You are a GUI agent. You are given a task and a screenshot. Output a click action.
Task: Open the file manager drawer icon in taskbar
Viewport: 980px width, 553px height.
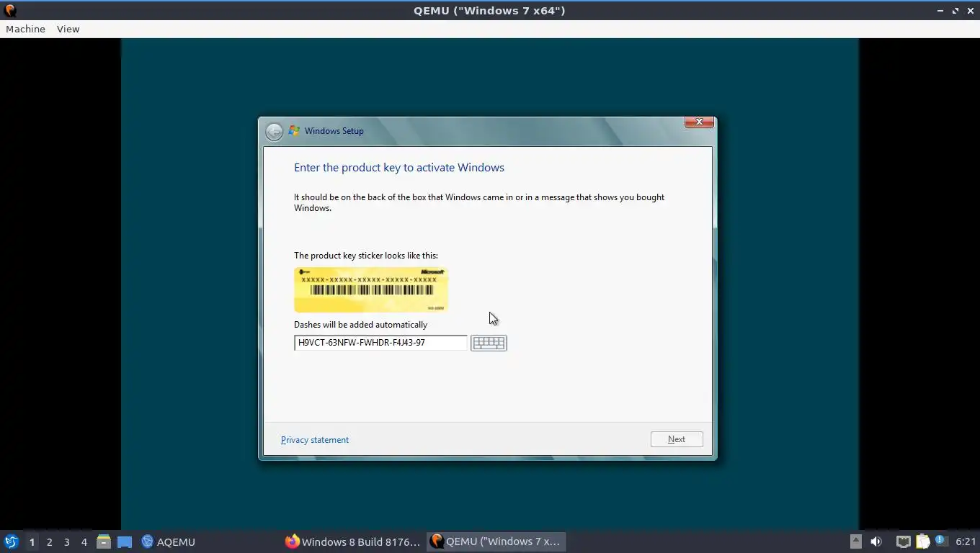click(104, 541)
